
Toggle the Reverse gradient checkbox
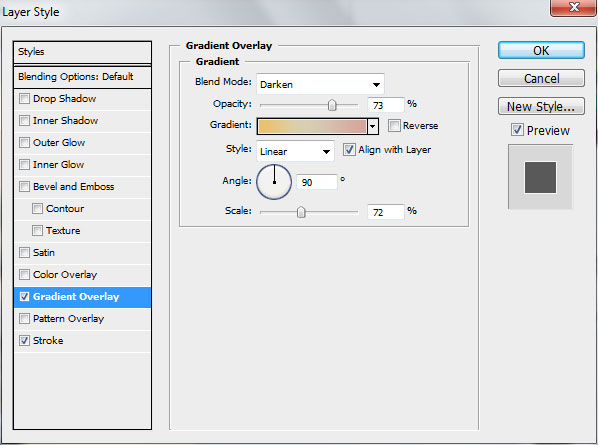click(394, 125)
